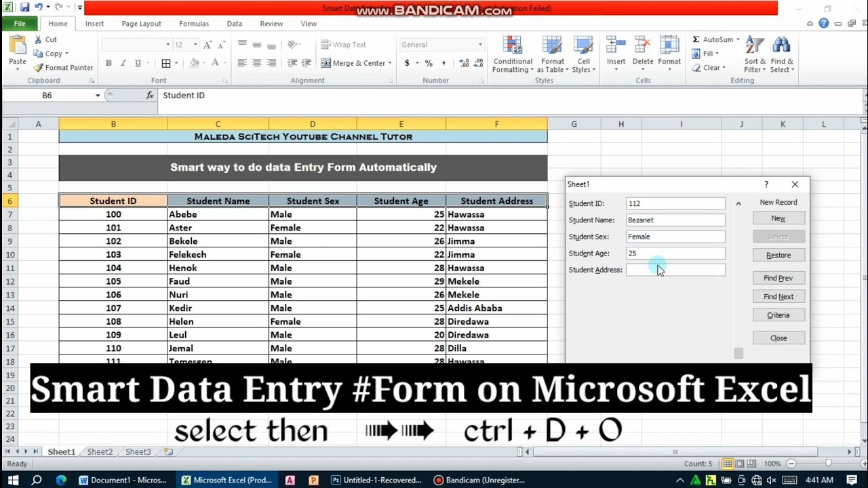Open the Font size dropdown
The height and width of the screenshot is (488, 868).
click(x=195, y=45)
